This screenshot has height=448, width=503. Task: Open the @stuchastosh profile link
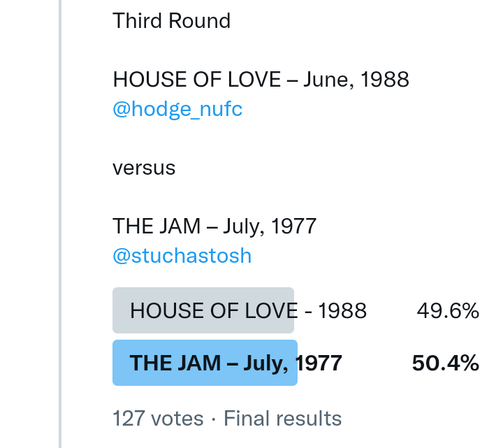[x=182, y=256]
